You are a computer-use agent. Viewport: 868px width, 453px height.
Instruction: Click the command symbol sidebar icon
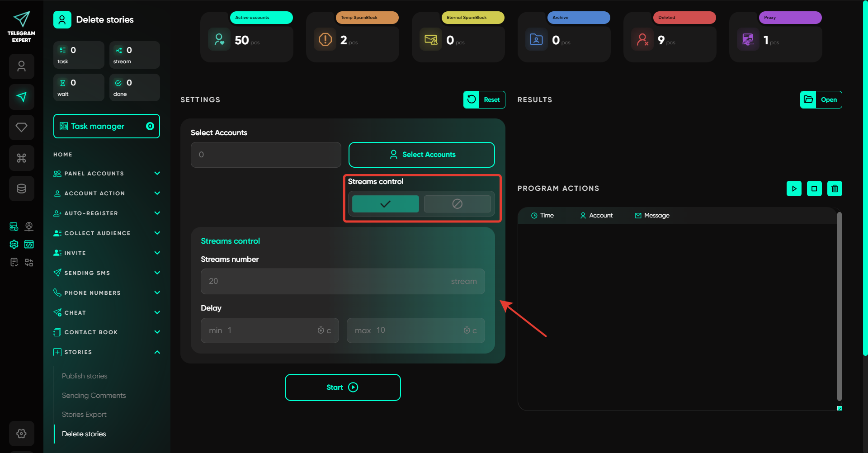tap(21, 158)
